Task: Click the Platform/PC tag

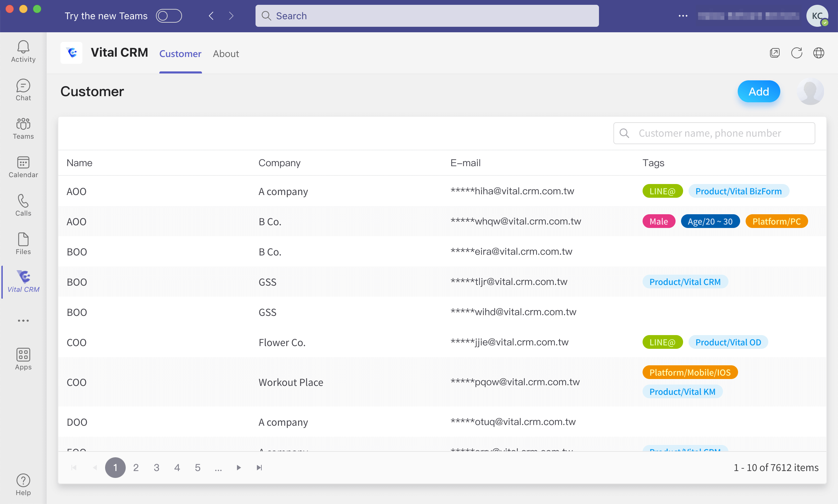Action: coord(777,221)
